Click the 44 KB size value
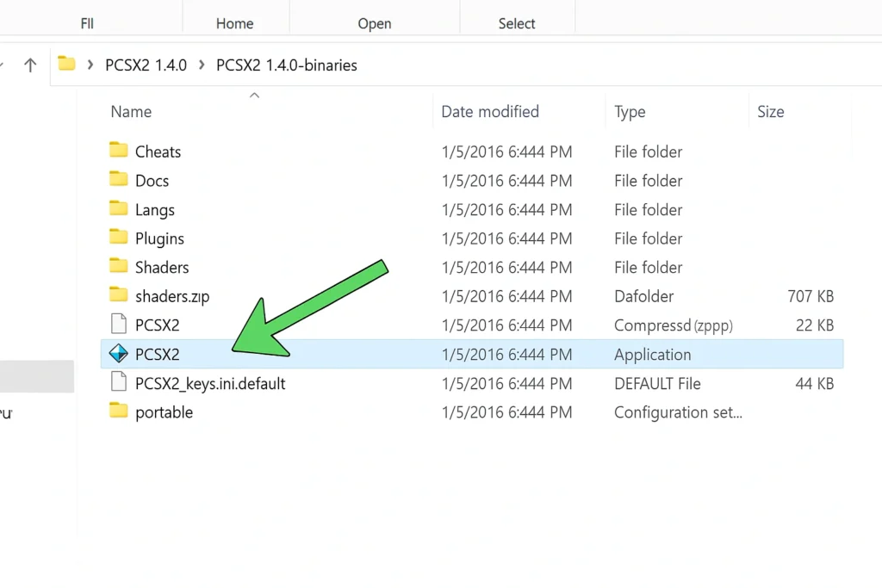This screenshot has width=882, height=588. pyautogui.click(x=815, y=384)
